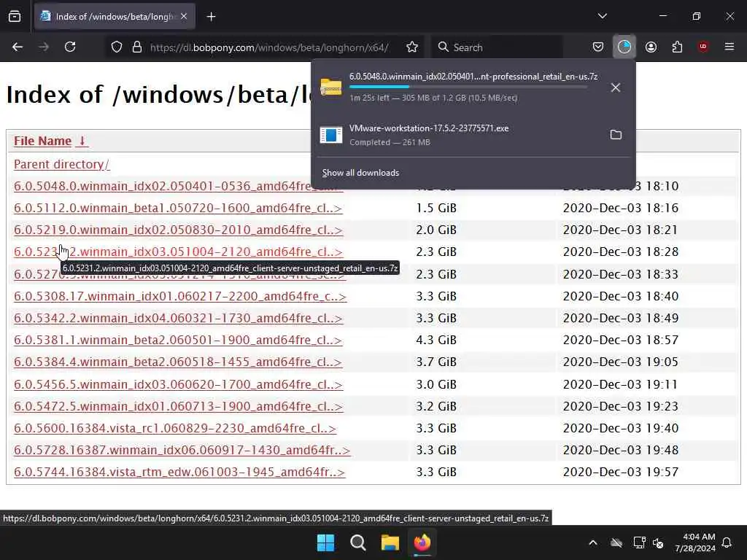The height and width of the screenshot is (560, 747).
Task: Open the Firefox application hamburger menu
Action: [729, 47]
